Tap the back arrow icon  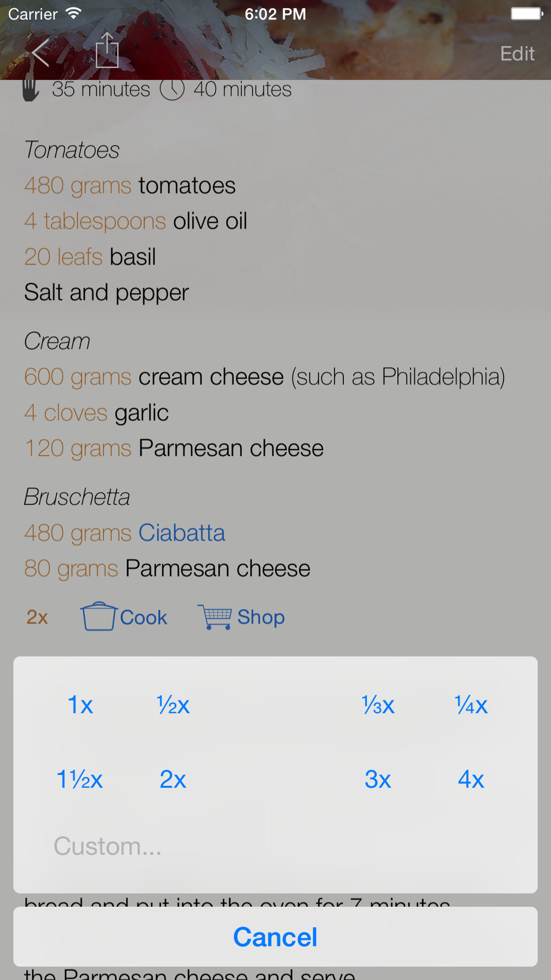tap(40, 53)
